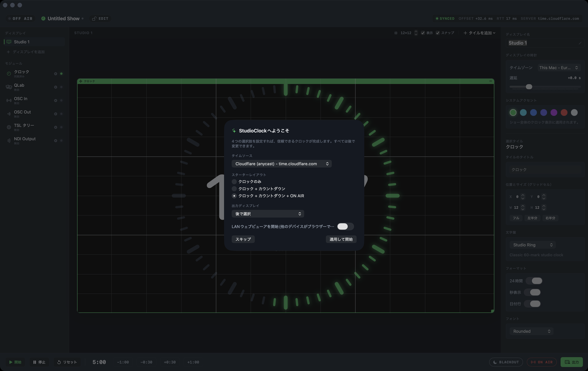Viewport: 588px width, 371px height.
Task: Open settings gear for QLab module
Action: [55, 87]
